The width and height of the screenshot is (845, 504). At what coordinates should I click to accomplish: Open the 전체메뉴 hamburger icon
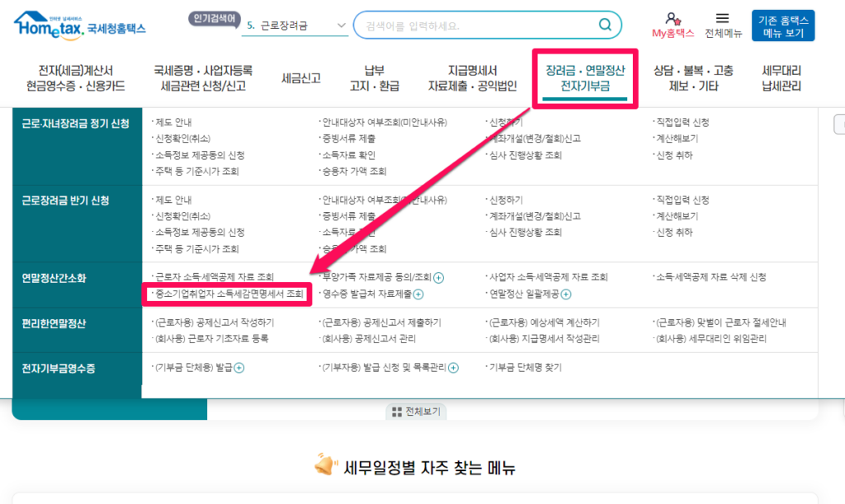(720, 19)
